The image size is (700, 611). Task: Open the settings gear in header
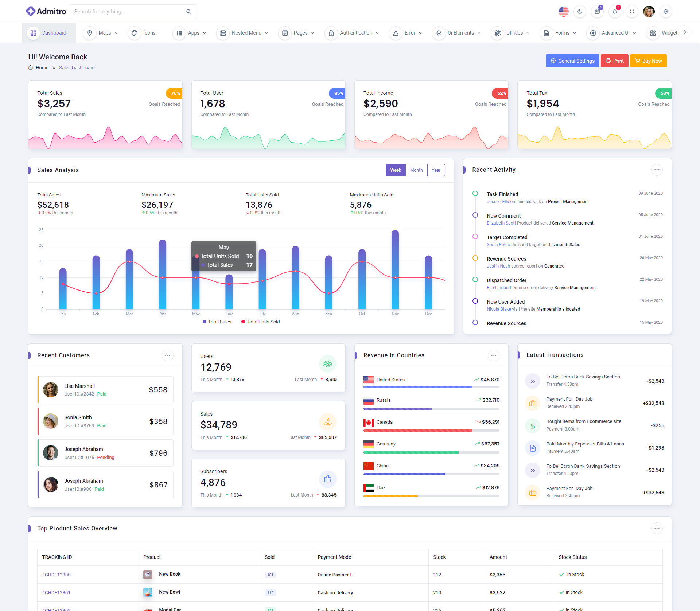(666, 12)
